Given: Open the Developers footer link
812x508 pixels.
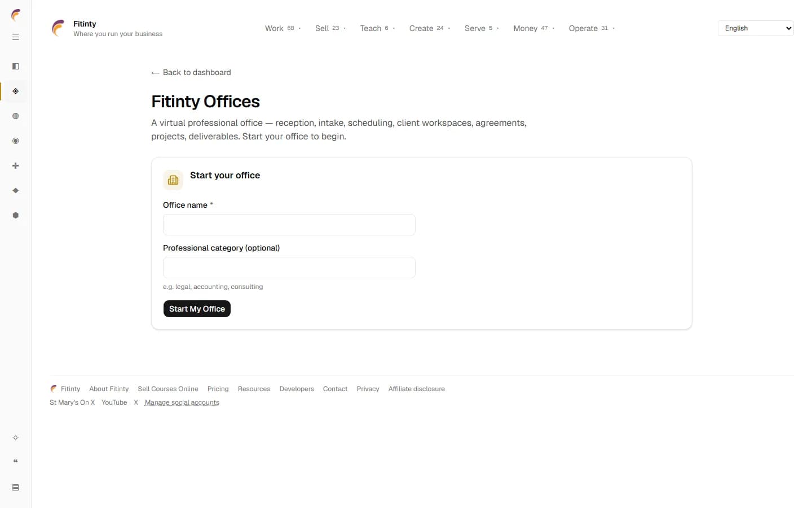Looking at the screenshot, I should (x=297, y=389).
